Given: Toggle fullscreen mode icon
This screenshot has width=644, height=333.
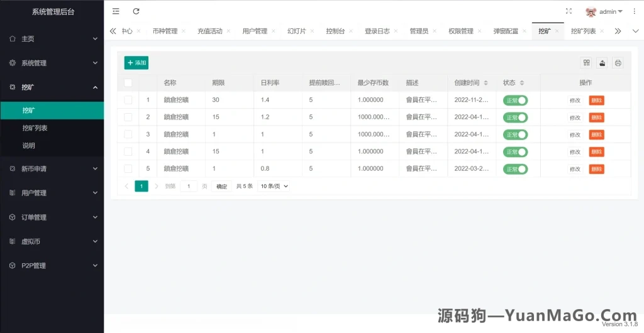Looking at the screenshot, I should (x=569, y=11).
